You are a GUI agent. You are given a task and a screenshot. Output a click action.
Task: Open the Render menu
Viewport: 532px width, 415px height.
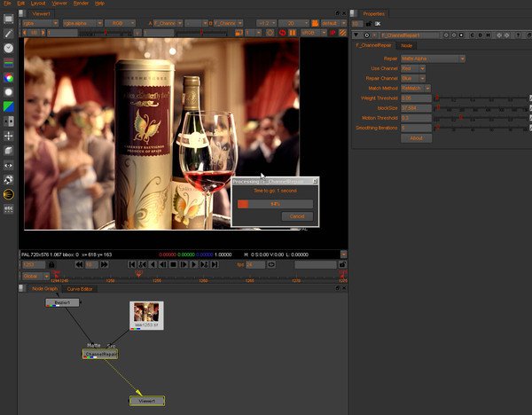(81, 4)
